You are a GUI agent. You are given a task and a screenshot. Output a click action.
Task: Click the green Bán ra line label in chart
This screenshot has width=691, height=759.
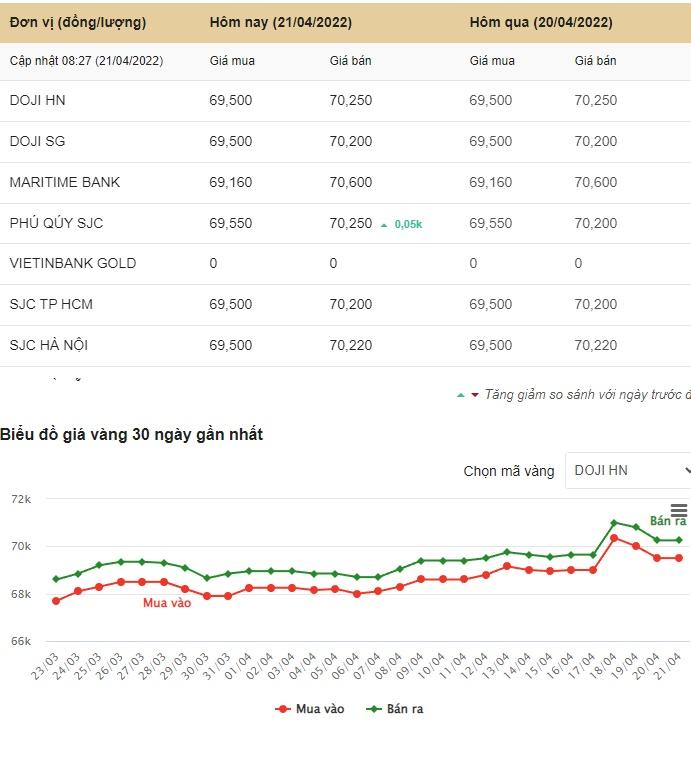pos(667,521)
